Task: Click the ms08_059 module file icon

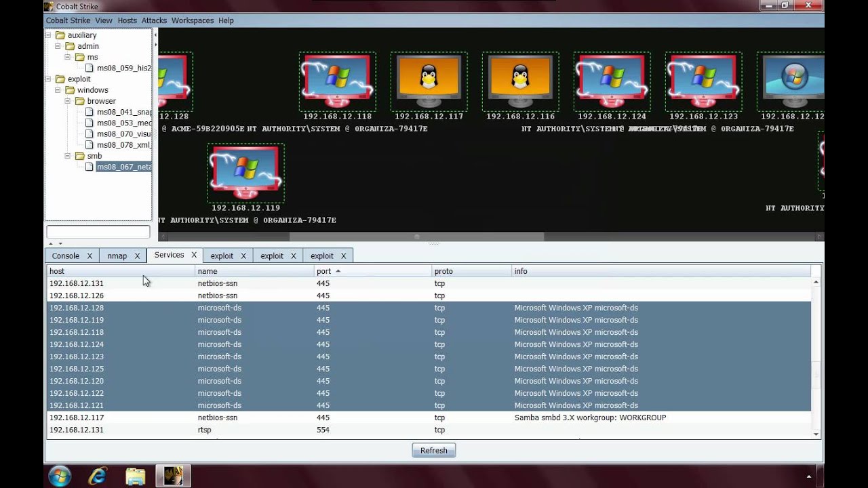Action: 90,68
